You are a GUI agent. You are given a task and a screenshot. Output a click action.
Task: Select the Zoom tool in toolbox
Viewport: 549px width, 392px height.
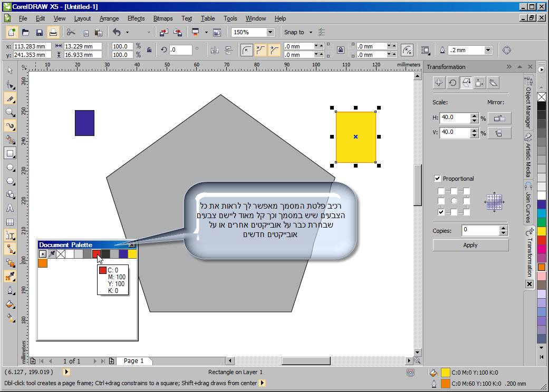[x=10, y=112]
